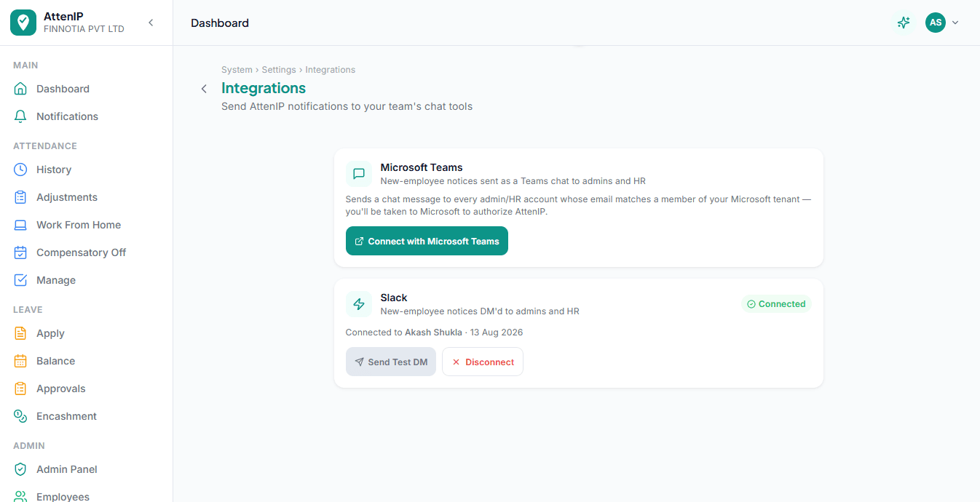This screenshot has width=980, height=502.
Task: Click the Employees people icon
Action: pyautogui.click(x=20, y=496)
